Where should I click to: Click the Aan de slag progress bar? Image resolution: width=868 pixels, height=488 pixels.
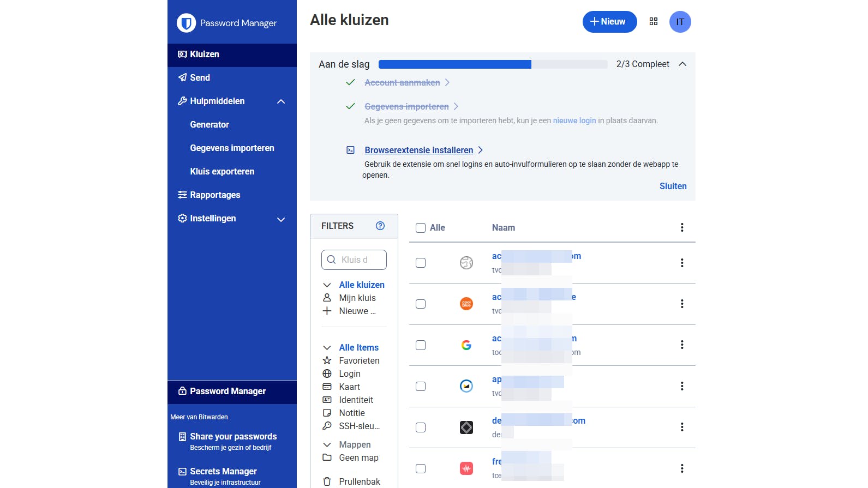point(493,64)
